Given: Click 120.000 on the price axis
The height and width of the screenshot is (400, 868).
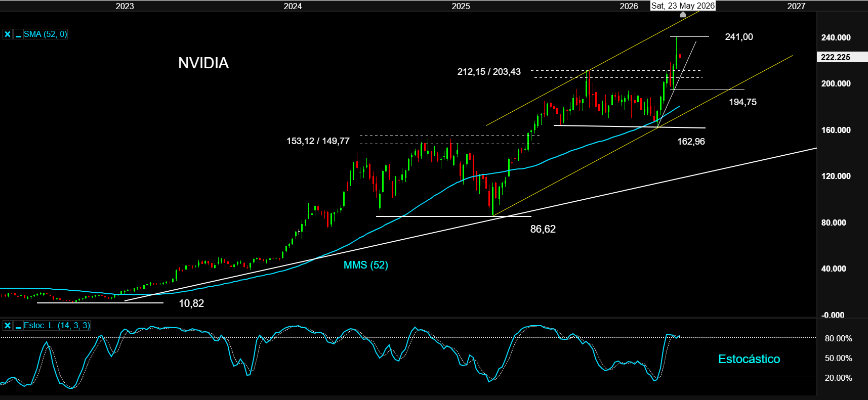Looking at the screenshot, I should tap(836, 176).
